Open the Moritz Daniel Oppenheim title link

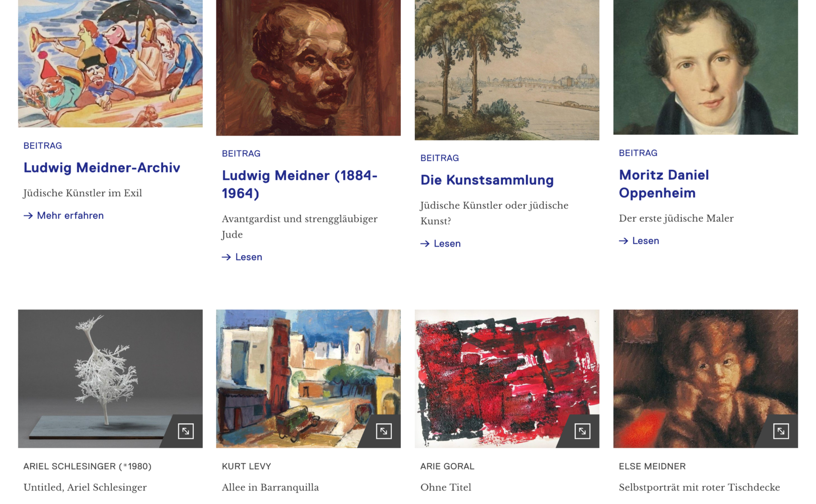[x=664, y=184]
